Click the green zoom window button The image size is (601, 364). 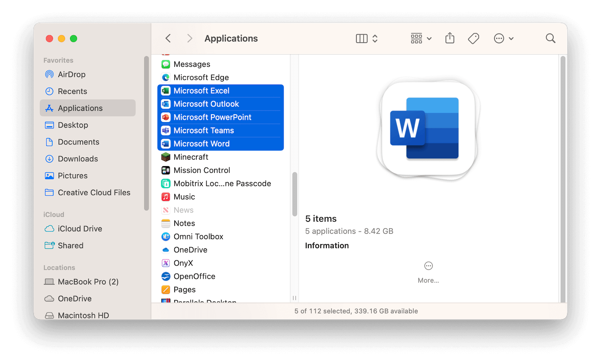pos(74,38)
